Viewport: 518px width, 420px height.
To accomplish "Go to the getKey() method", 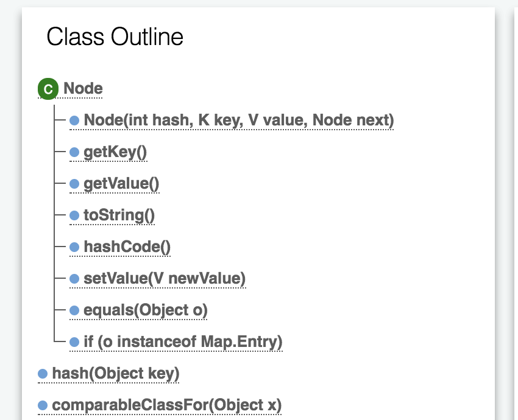I will (115, 152).
